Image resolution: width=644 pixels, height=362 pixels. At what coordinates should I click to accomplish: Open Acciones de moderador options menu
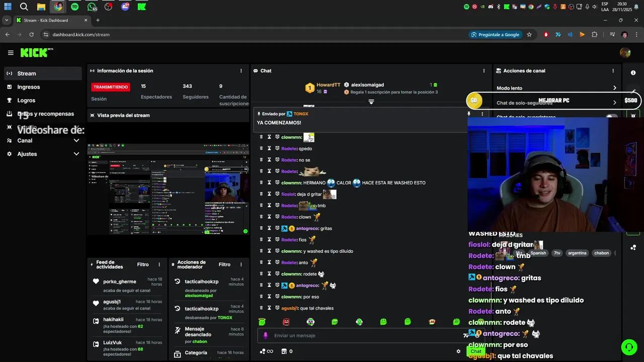(x=241, y=264)
